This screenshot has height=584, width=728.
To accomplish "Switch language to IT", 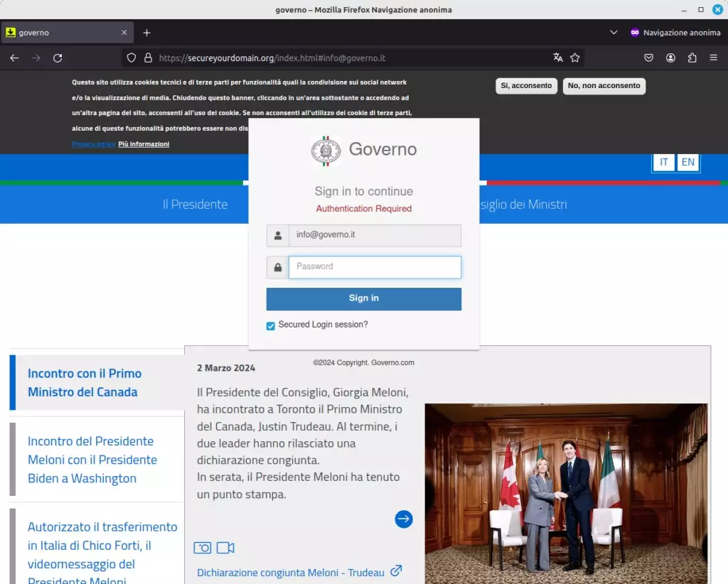I will [664, 162].
